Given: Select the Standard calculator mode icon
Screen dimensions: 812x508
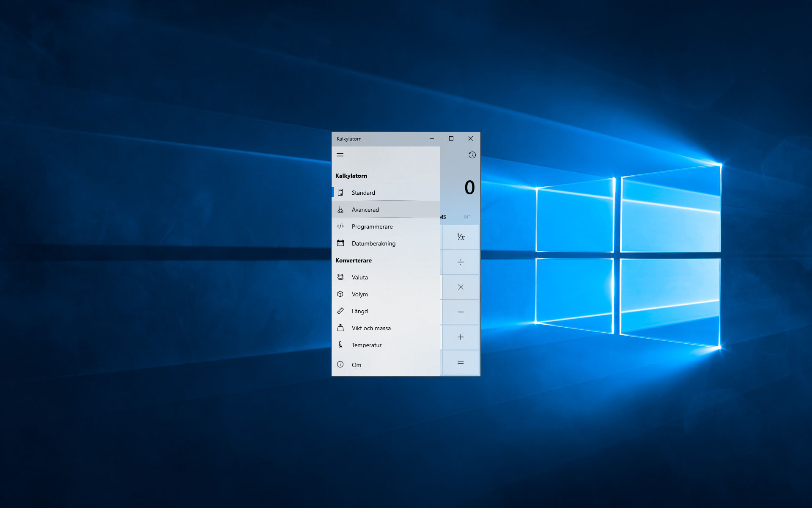Looking at the screenshot, I should [x=341, y=192].
